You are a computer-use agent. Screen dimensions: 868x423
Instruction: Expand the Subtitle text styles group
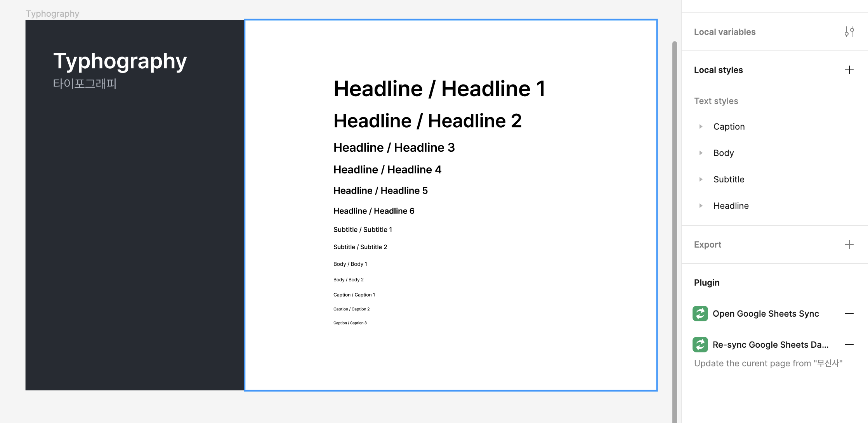[x=701, y=179]
